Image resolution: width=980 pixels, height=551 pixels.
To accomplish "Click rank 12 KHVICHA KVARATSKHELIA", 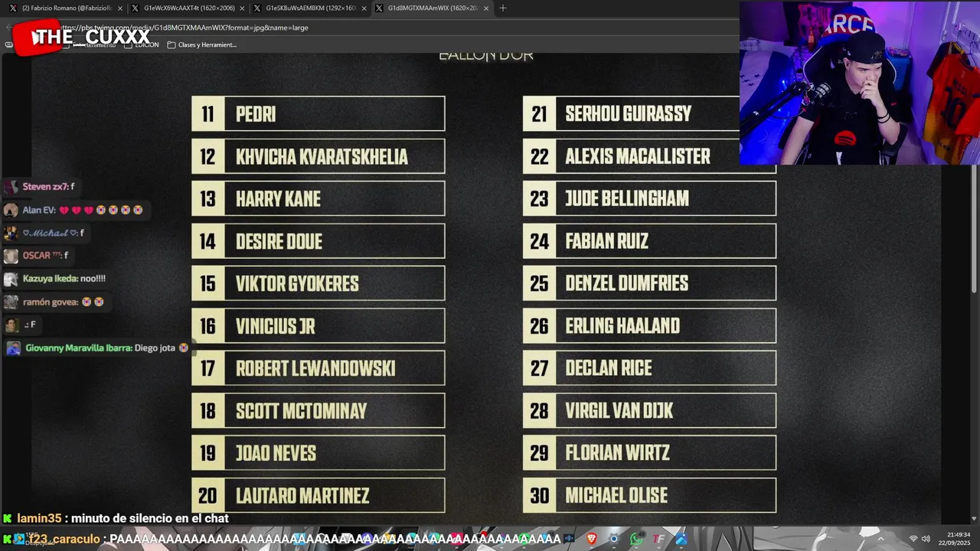I will 318,156.
